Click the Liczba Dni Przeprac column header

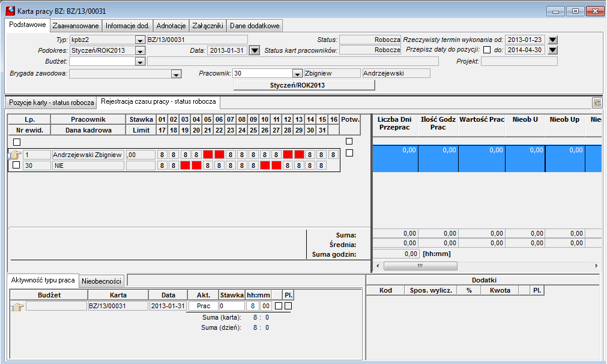[x=394, y=124]
